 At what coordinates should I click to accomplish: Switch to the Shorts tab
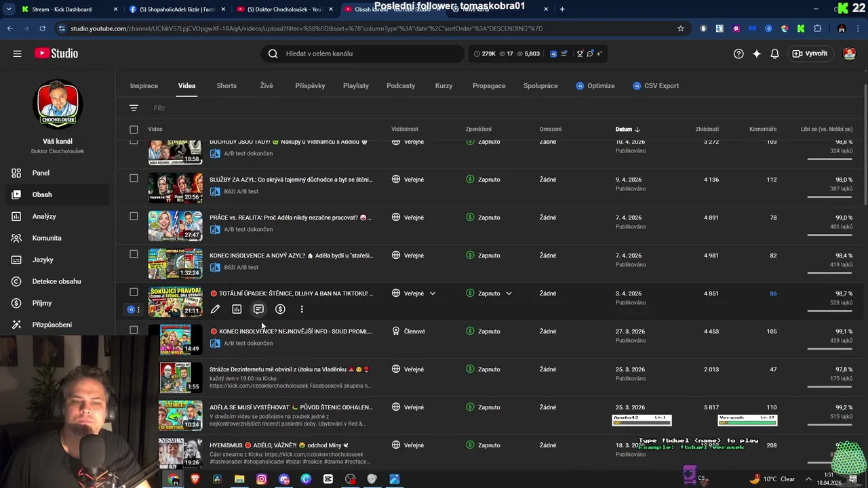[x=226, y=86]
